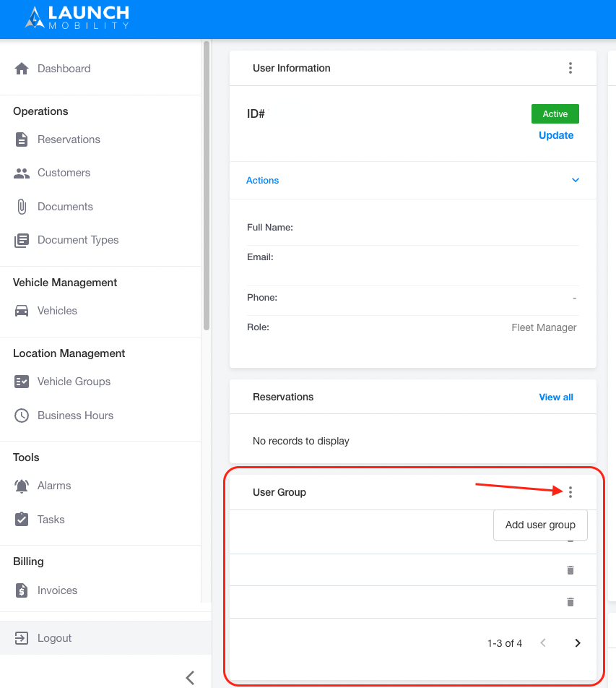This screenshot has width=616, height=688.
Task: Open the Dashboard home icon
Action: tap(22, 69)
